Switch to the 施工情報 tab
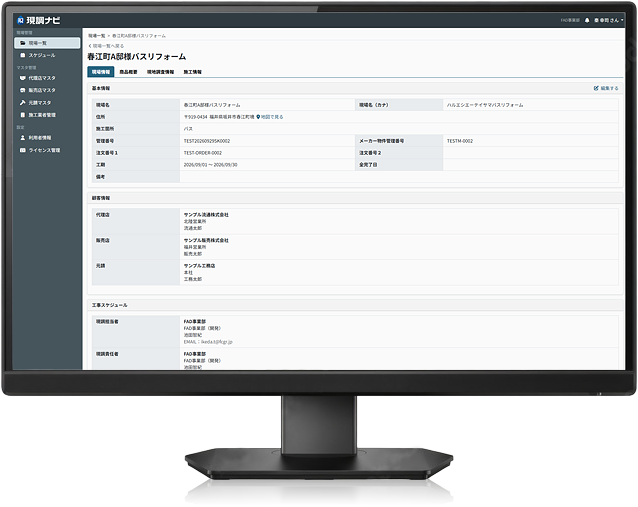 click(x=192, y=72)
